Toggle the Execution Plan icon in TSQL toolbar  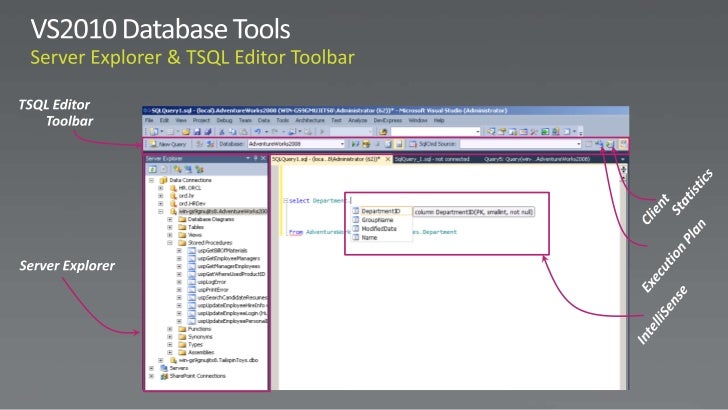click(x=599, y=144)
